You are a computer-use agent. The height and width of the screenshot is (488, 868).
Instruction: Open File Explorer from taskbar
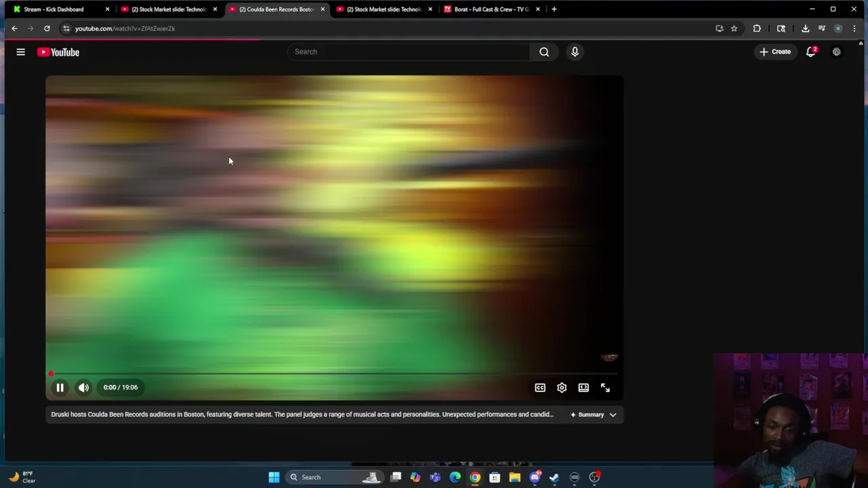pos(515,477)
